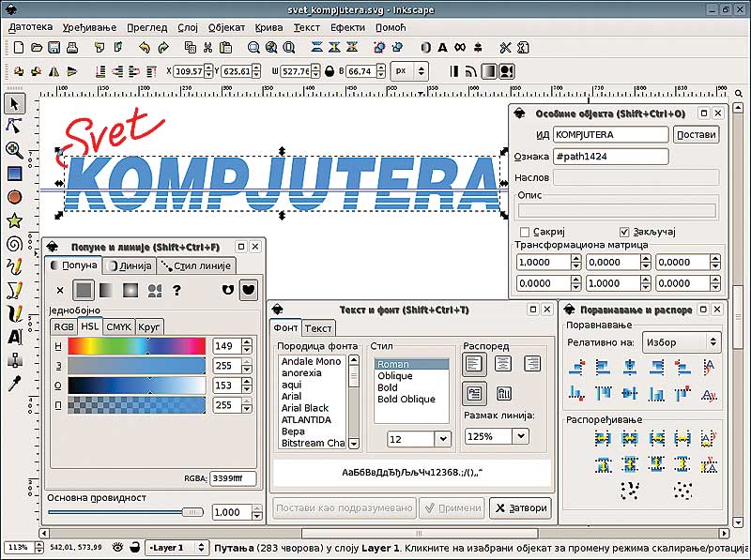Open the Датотека menu

tap(31, 27)
